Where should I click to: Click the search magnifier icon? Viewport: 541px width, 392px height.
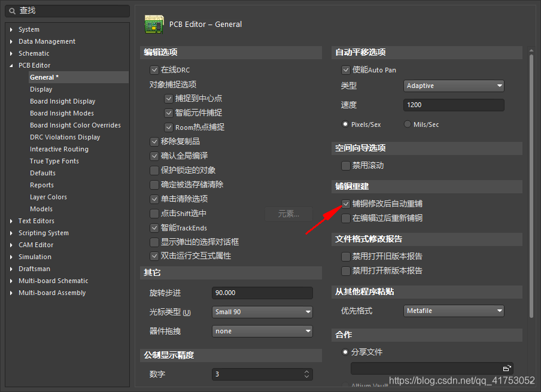11,11
